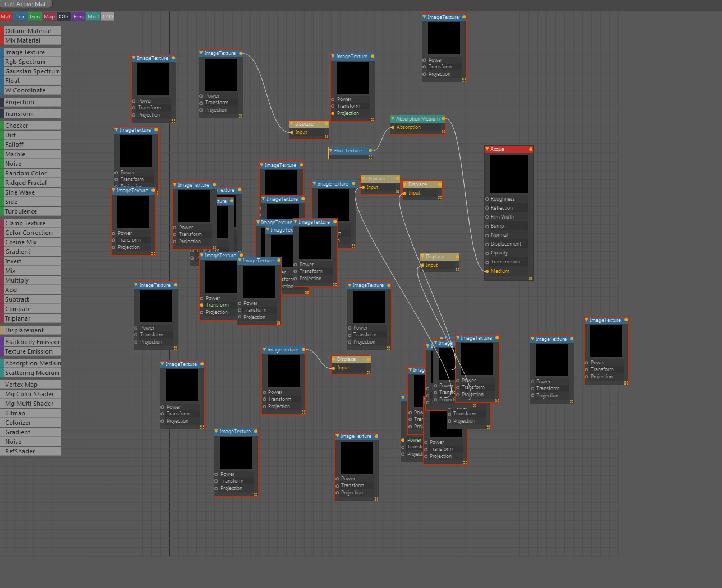722x588 pixels.
Task: Add a Subtract node from list
Action: (x=30, y=299)
